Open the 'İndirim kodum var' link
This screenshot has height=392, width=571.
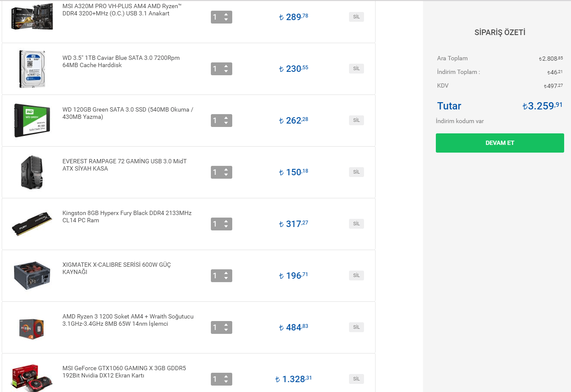pyautogui.click(x=460, y=121)
